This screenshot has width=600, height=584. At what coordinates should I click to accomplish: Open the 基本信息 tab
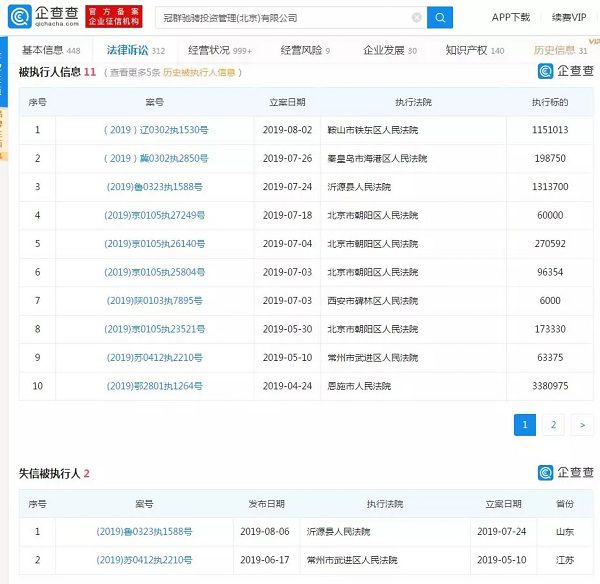pyautogui.click(x=49, y=49)
